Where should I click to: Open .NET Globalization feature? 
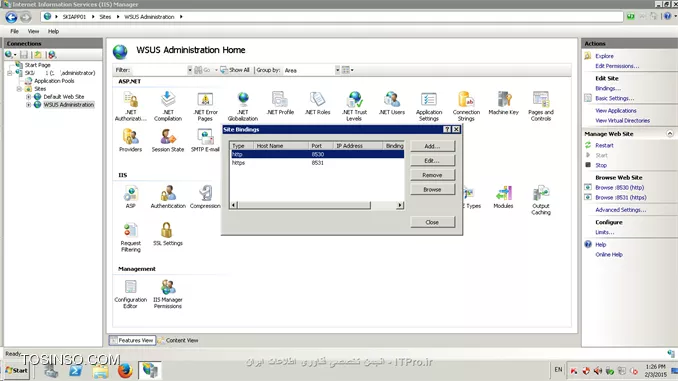pos(243,106)
